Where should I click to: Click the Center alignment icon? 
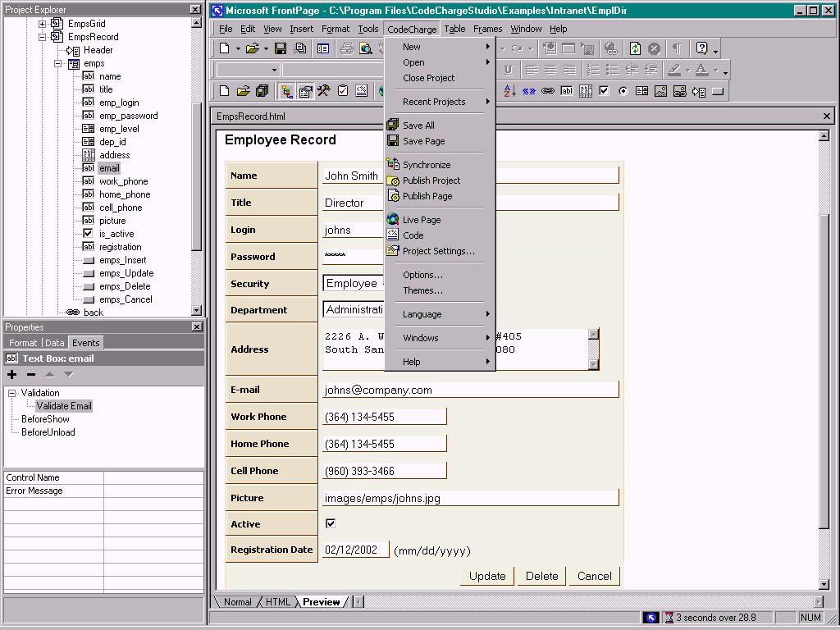coord(550,70)
